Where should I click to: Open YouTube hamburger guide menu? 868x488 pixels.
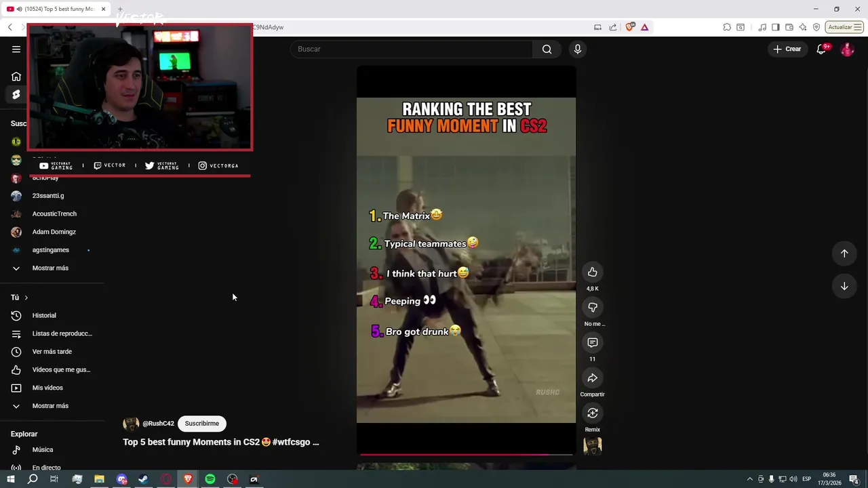pos(16,49)
